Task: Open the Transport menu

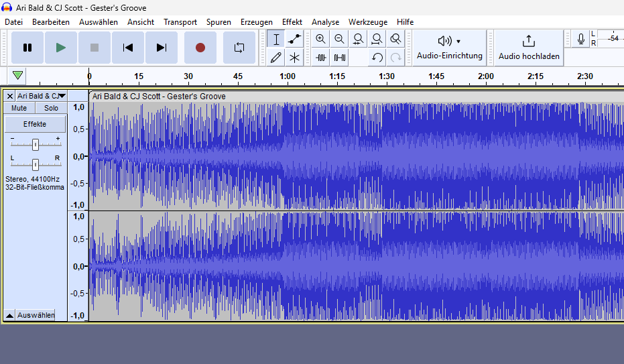Action: (180, 22)
